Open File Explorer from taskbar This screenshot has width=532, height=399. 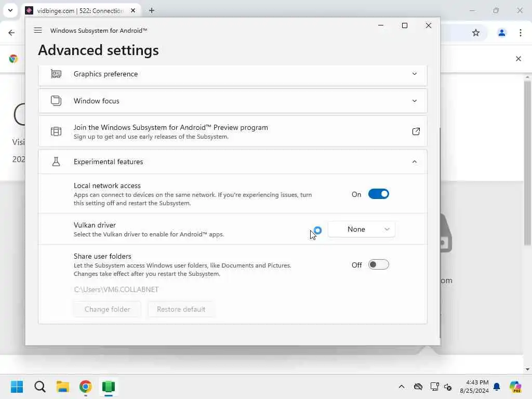[63, 387]
